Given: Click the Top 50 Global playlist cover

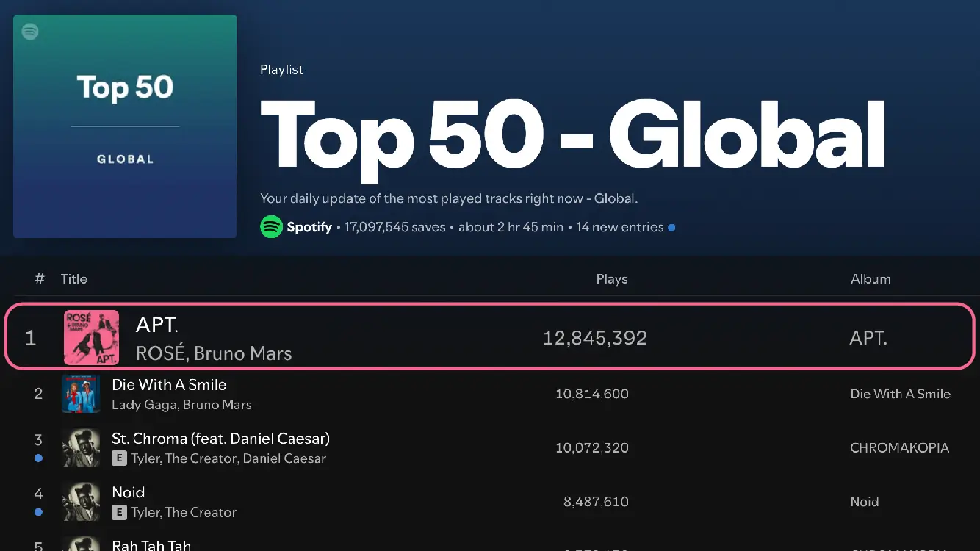Looking at the screenshot, I should click(125, 126).
